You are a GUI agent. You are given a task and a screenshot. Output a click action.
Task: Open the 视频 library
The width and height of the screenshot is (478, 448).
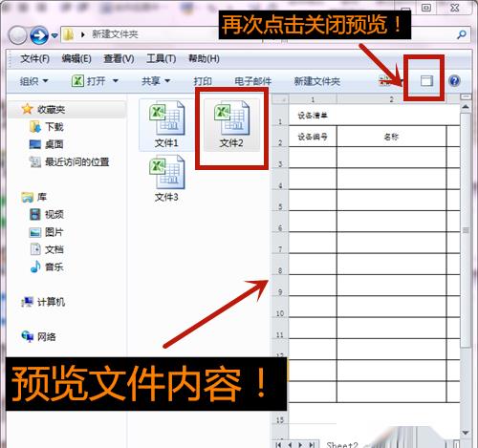[x=47, y=214]
